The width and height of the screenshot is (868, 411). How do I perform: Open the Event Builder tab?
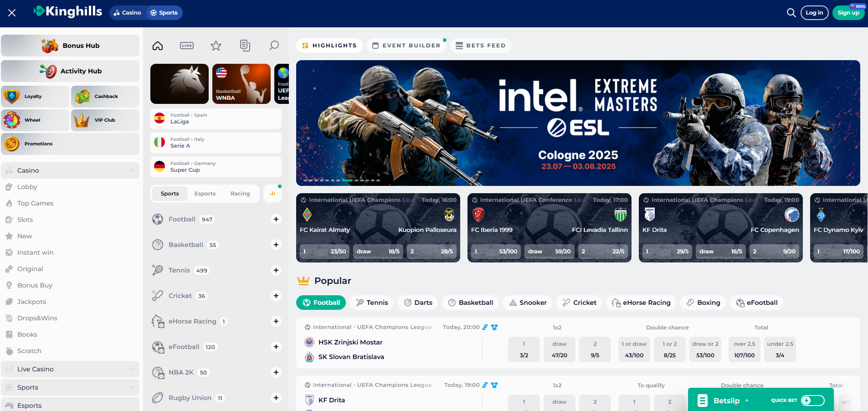click(x=406, y=46)
